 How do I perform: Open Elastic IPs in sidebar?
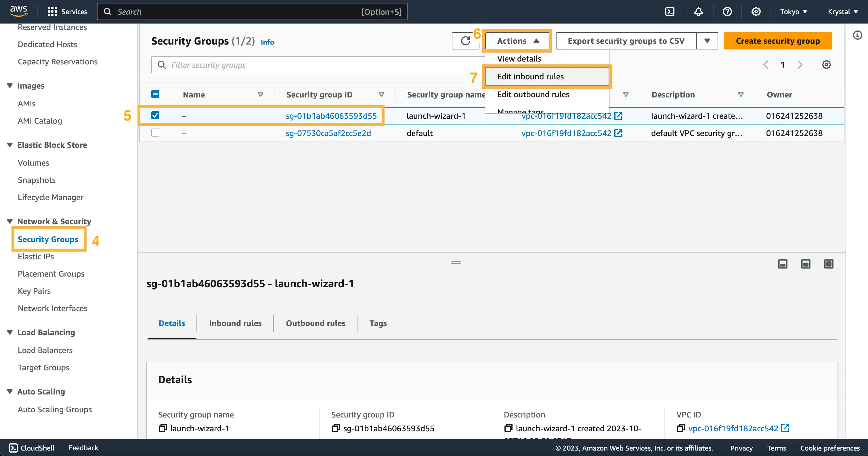(36, 257)
